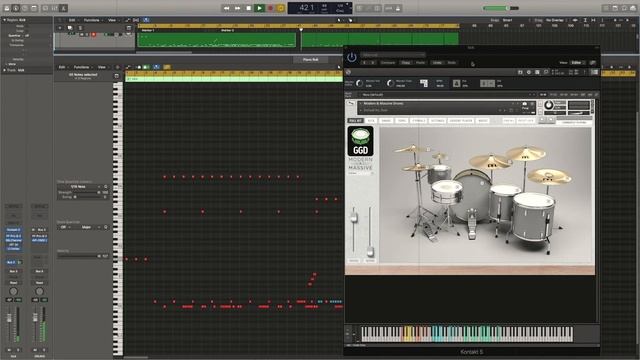
Task: Solo the second channel strip
Action: tap(44, 350)
